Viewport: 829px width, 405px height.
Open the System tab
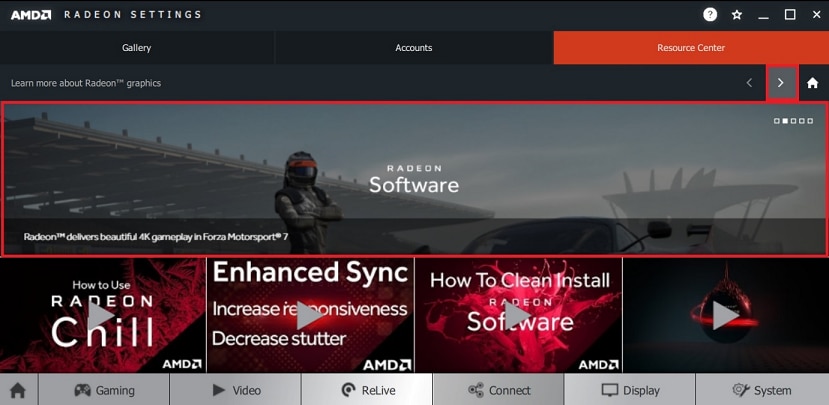tap(762, 390)
